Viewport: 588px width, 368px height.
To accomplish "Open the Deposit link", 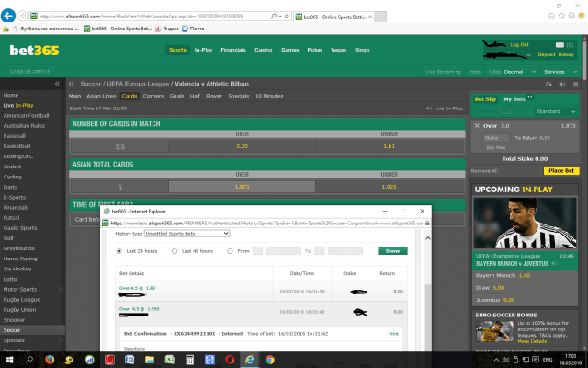I will pyautogui.click(x=547, y=55).
